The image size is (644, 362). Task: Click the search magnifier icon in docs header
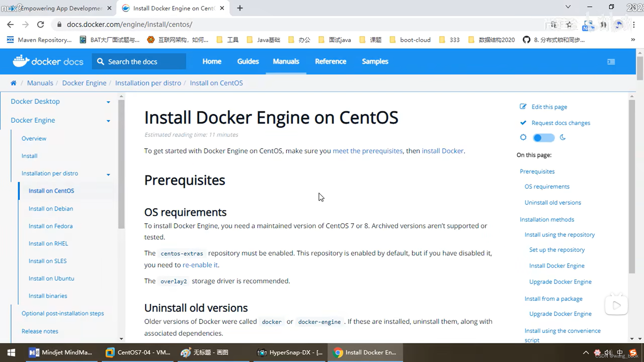[100, 62]
